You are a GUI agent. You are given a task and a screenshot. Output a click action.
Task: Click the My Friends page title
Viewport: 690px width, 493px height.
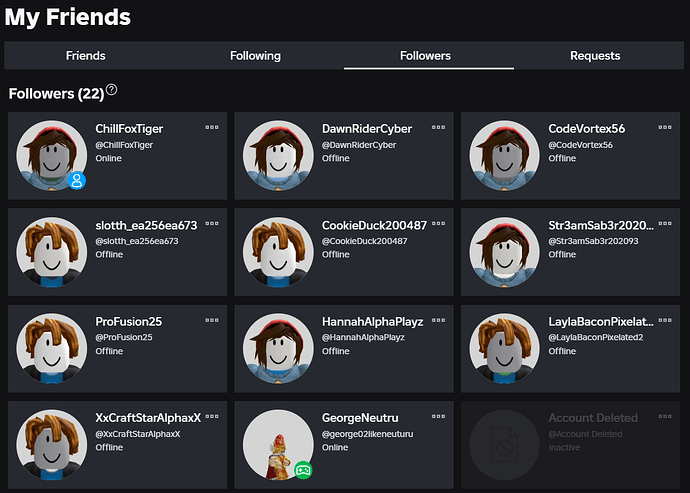(68, 18)
